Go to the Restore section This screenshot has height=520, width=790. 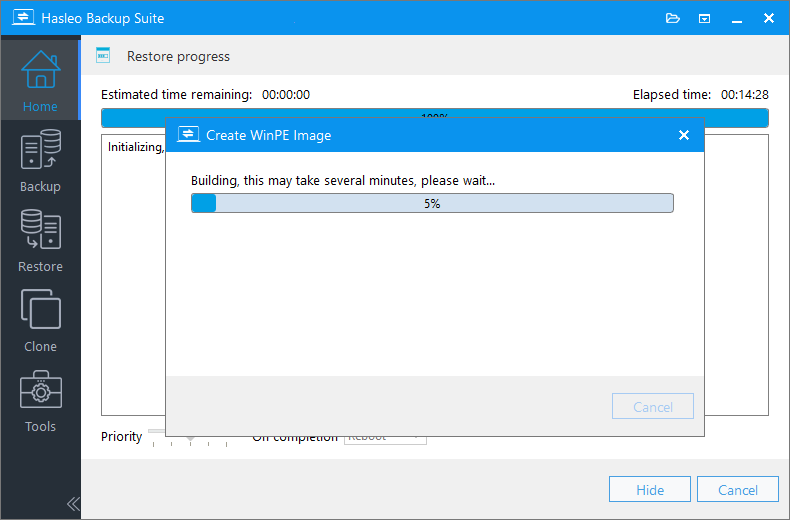click(40, 241)
